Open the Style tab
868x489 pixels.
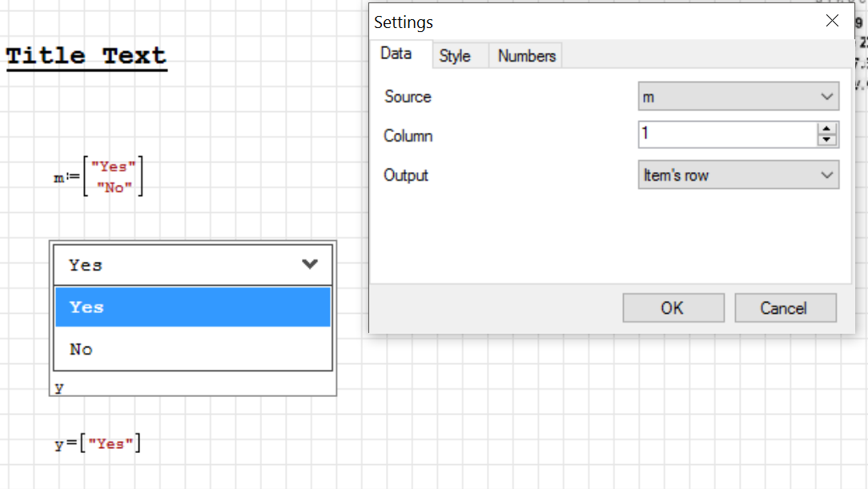pyautogui.click(x=454, y=56)
